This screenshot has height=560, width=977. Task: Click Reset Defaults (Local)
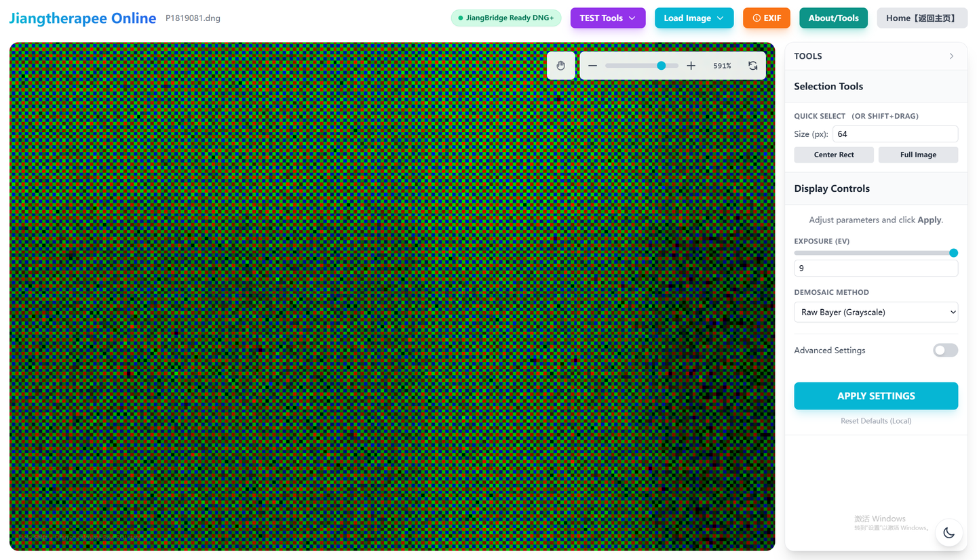[x=876, y=420]
